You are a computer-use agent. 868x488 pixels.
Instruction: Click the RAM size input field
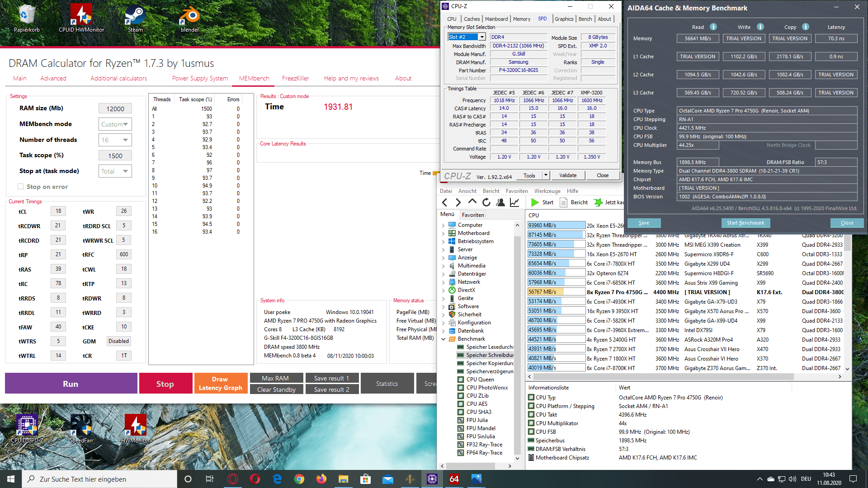[x=115, y=108]
